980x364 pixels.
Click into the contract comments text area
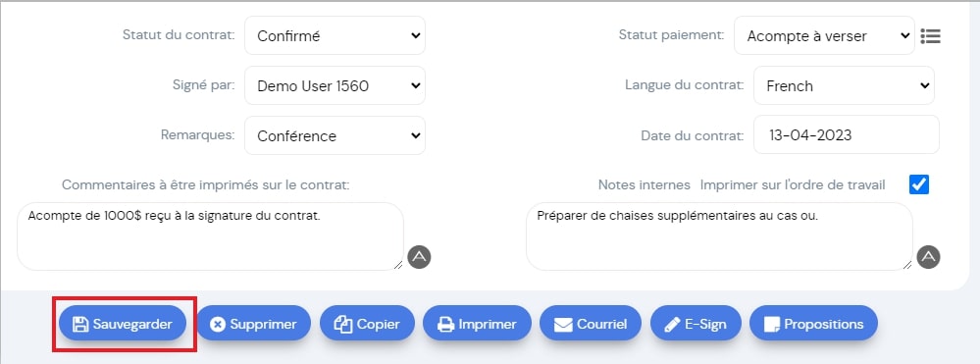coord(210,236)
